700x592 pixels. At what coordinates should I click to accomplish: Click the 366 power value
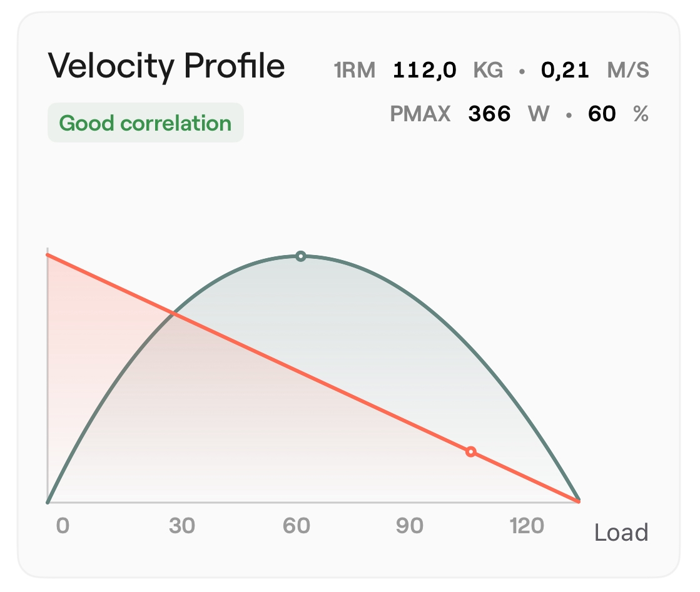click(489, 114)
